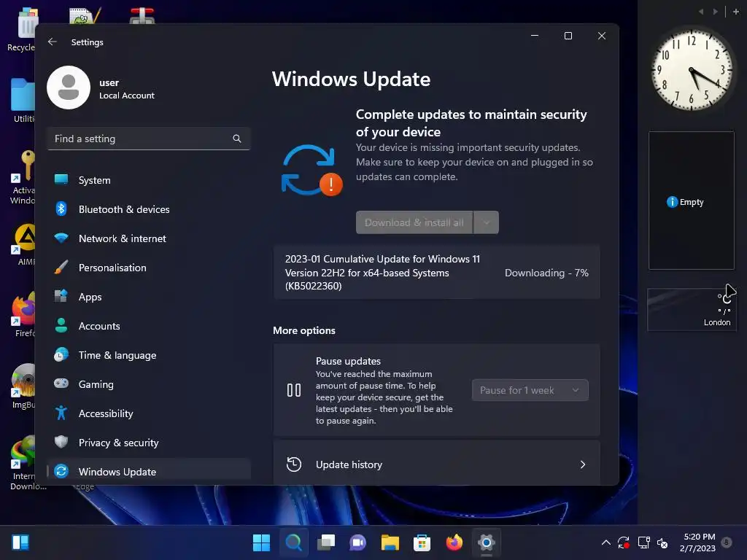Click the Gaming controller icon
Image resolution: width=747 pixels, height=560 pixels.
pos(61,384)
